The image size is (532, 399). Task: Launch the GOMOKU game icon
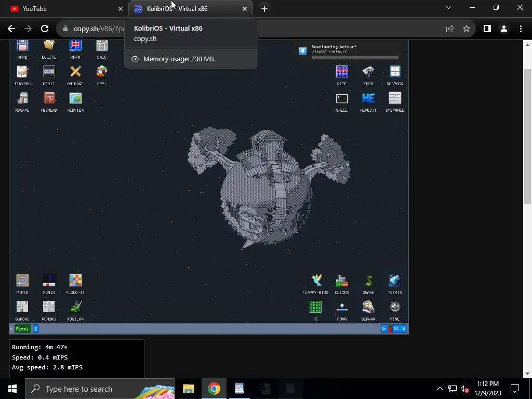[49, 311]
